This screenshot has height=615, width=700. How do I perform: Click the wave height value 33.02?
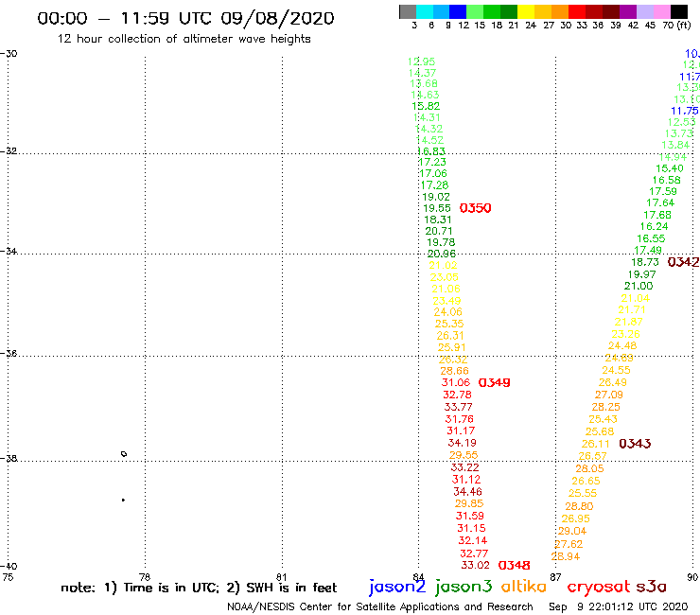[476, 566]
